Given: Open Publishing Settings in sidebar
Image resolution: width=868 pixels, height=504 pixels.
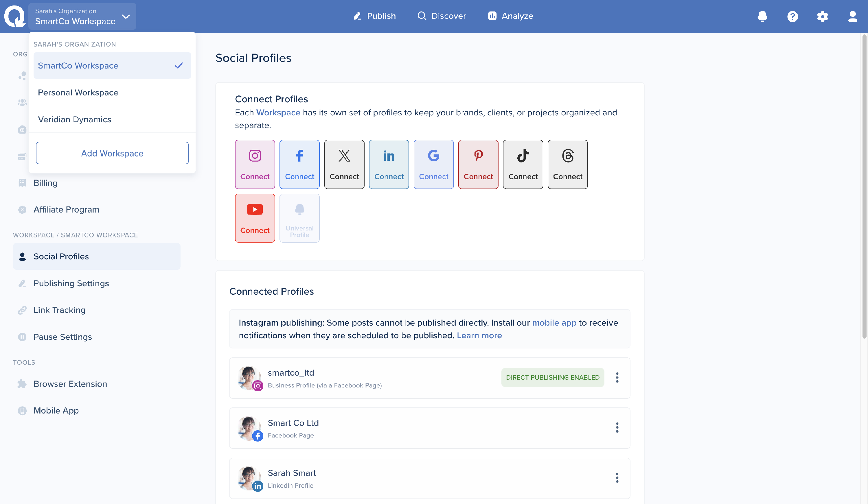Looking at the screenshot, I should pos(71,283).
